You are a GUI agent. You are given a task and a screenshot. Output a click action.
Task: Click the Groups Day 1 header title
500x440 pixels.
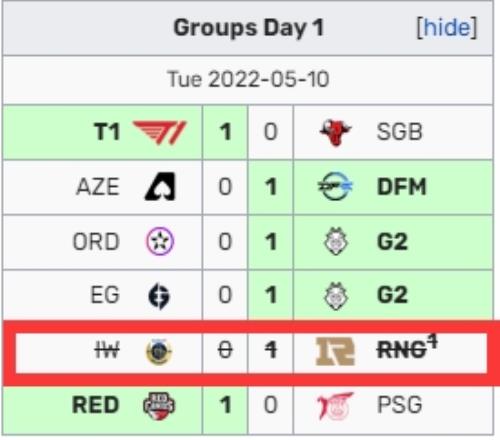[249, 27]
